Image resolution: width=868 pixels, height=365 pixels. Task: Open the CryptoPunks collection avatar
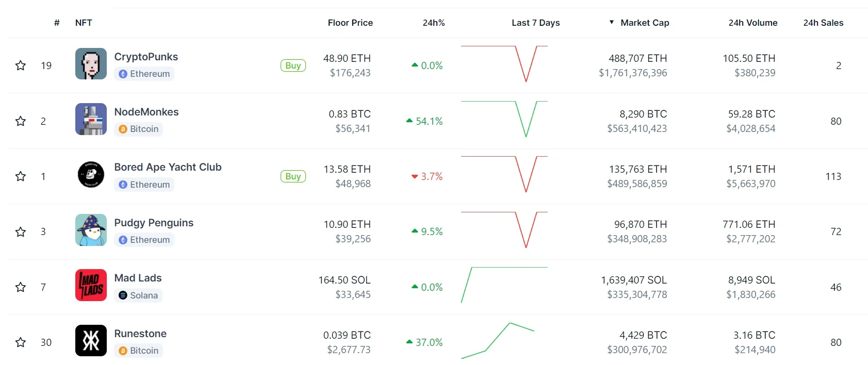[x=91, y=64]
